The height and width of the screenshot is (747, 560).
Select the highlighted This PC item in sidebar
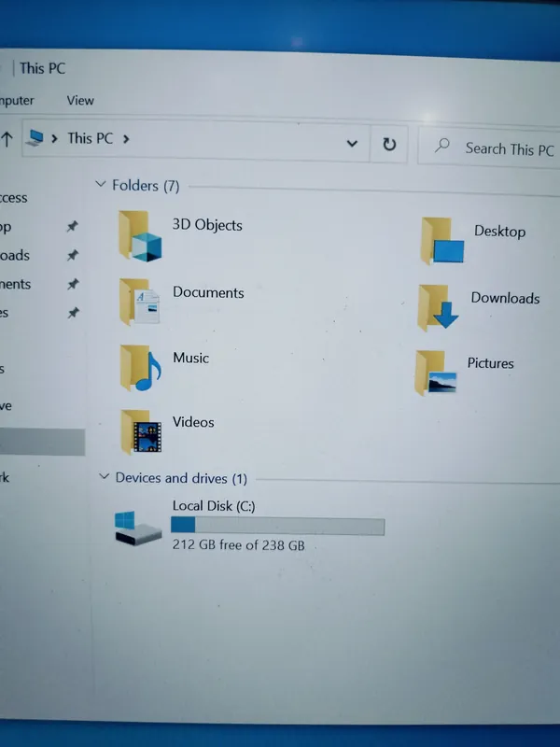(x=42, y=442)
